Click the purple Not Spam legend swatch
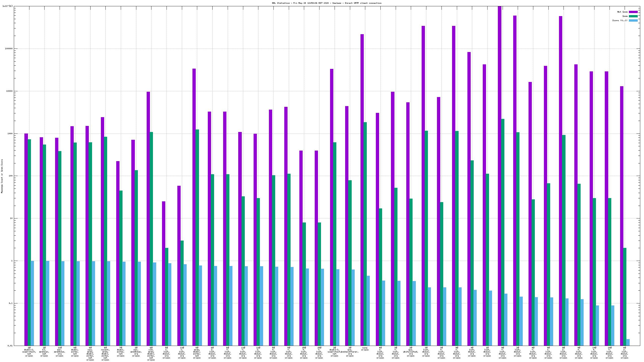Screen dimensions: 644x362 pyautogui.click(x=633, y=12)
